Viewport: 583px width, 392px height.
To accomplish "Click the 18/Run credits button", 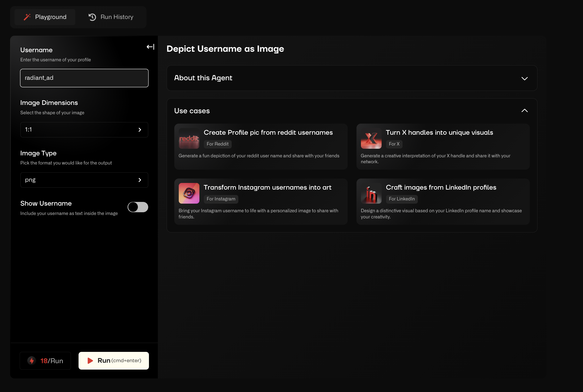I will (x=45, y=360).
